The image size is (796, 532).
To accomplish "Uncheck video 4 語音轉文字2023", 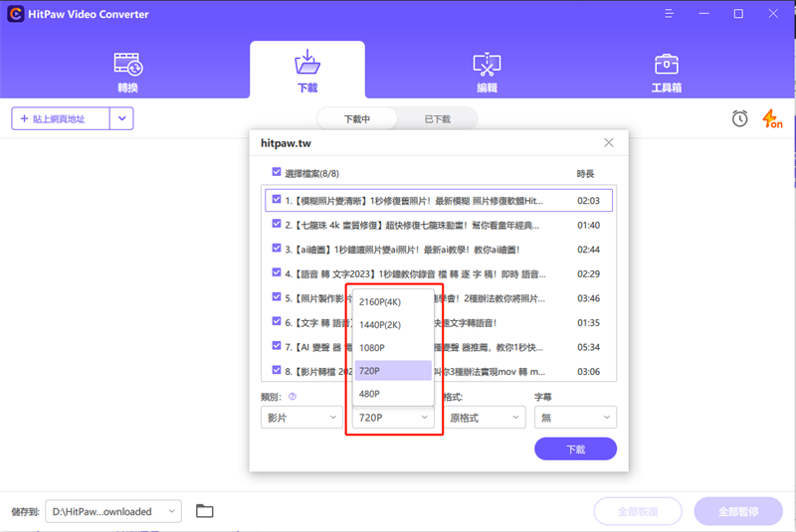I will (x=277, y=272).
